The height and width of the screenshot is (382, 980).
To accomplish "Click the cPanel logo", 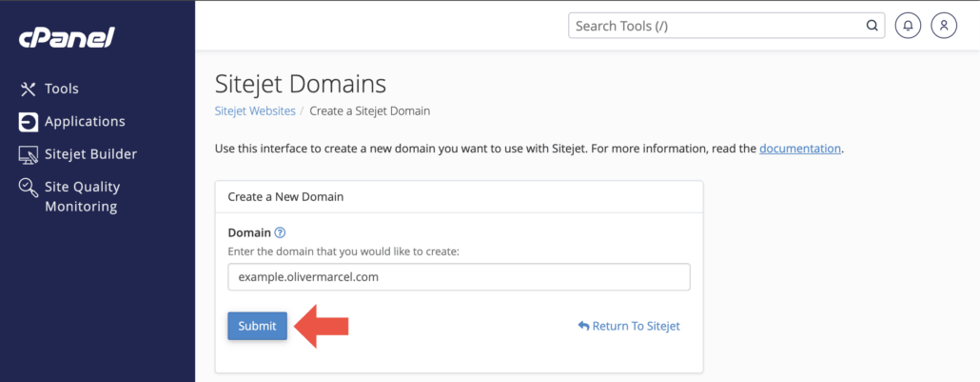I will coord(67,39).
